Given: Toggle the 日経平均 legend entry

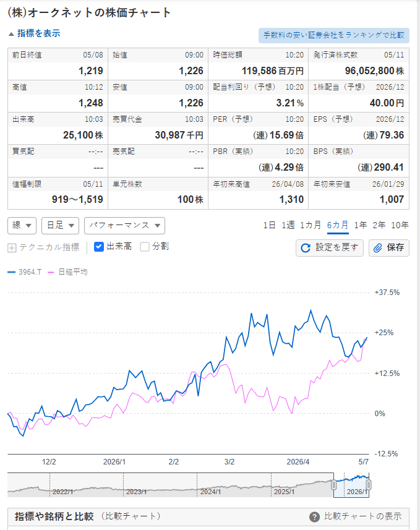Looking at the screenshot, I should [67, 272].
